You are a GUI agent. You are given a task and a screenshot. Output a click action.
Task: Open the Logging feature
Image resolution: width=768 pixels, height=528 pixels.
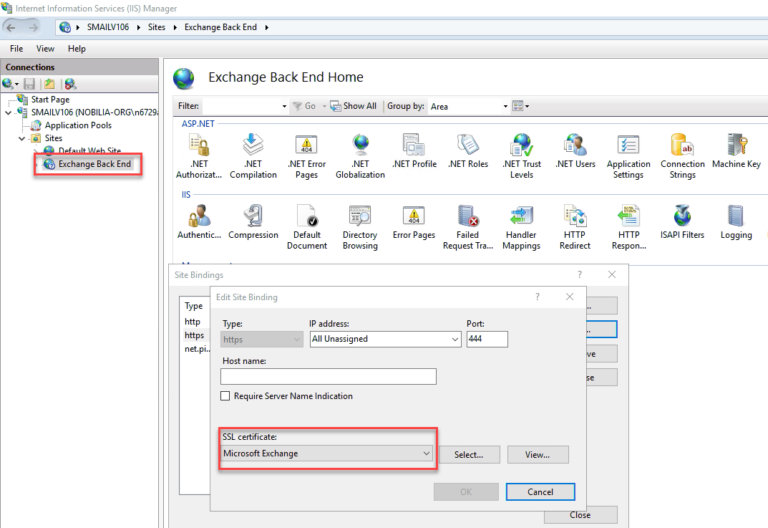point(736,222)
